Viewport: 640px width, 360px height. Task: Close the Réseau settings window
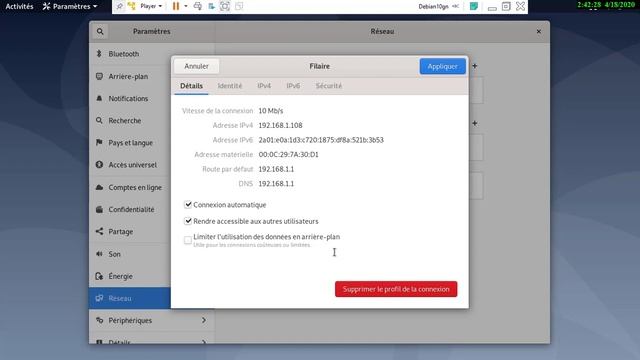point(539,31)
